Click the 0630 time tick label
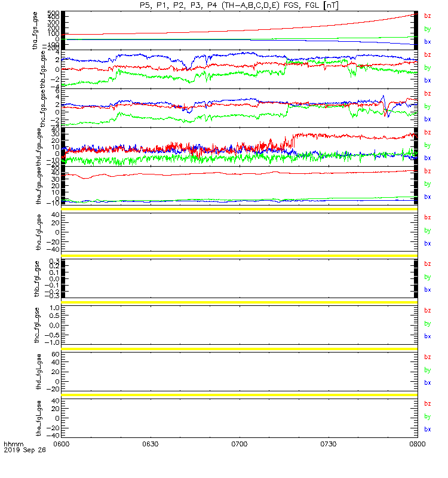The width and height of the screenshot is (448, 478). (x=151, y=444)
